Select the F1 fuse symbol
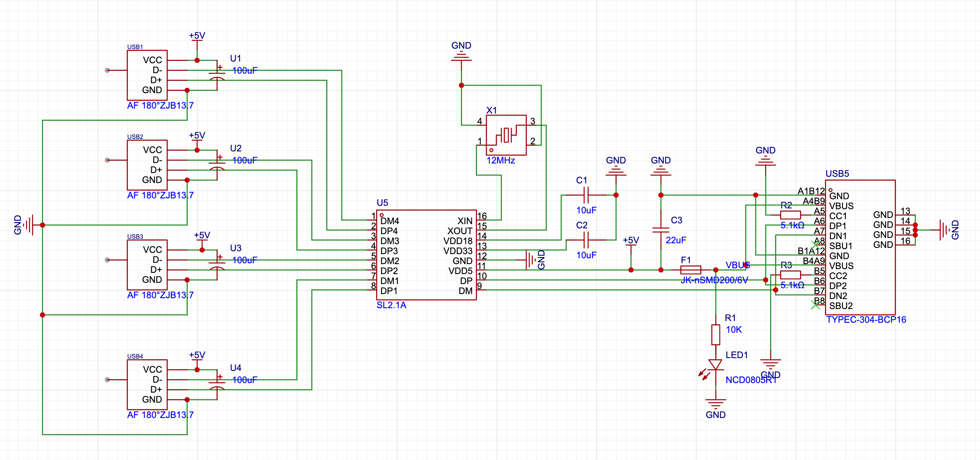This screenshot has height=460, width=980. click(x=691, y=270)
